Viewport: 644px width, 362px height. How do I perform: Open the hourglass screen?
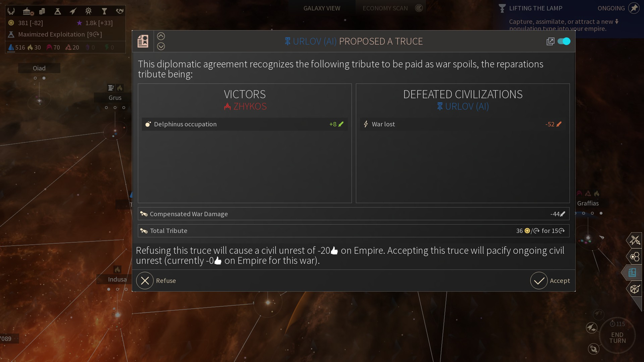point(104,11)
